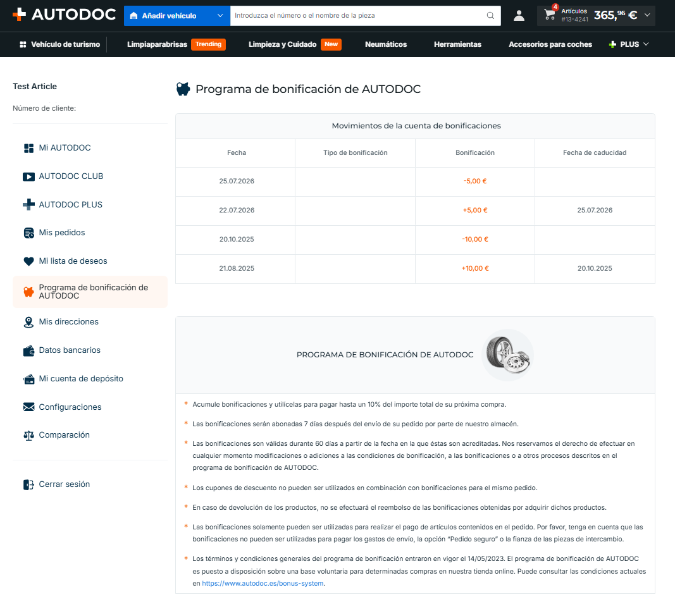Click the Mi cuenta de depósito icon
Image resolution: width=675 pixels, height=616 pixels.
pos(28,379)
